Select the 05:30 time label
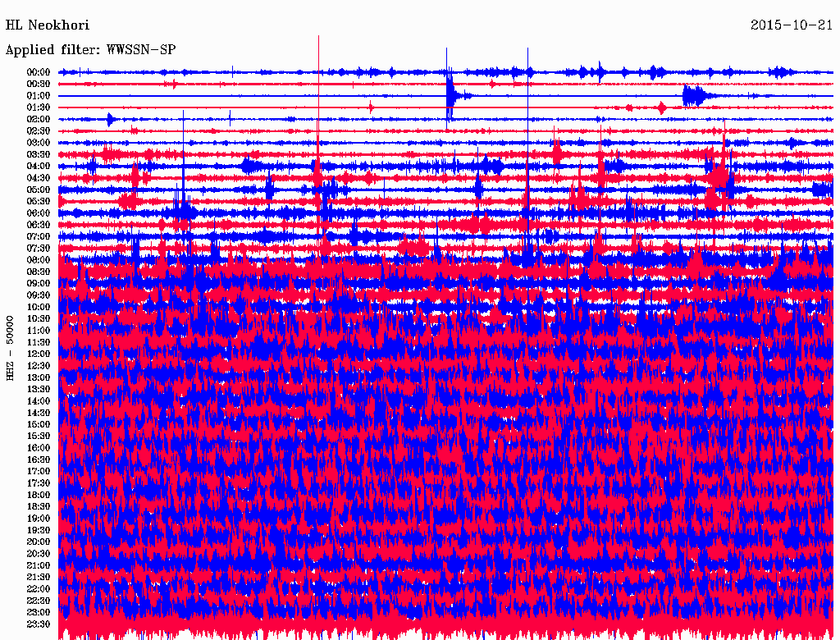Image resolution: width=840 pixels, height=640 pixels. (39, 201)
